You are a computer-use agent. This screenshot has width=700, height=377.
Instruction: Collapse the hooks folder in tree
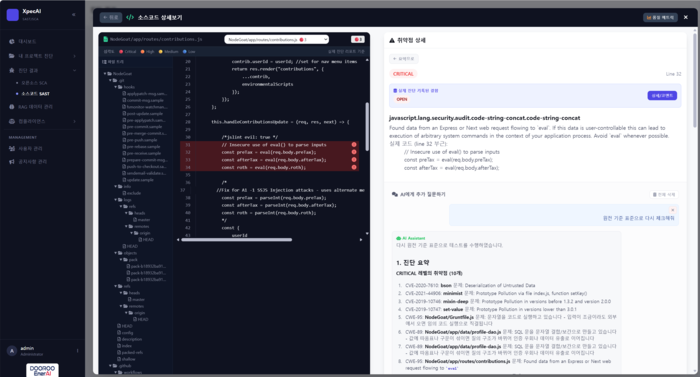pyautogui.click(x=116, y=87)
